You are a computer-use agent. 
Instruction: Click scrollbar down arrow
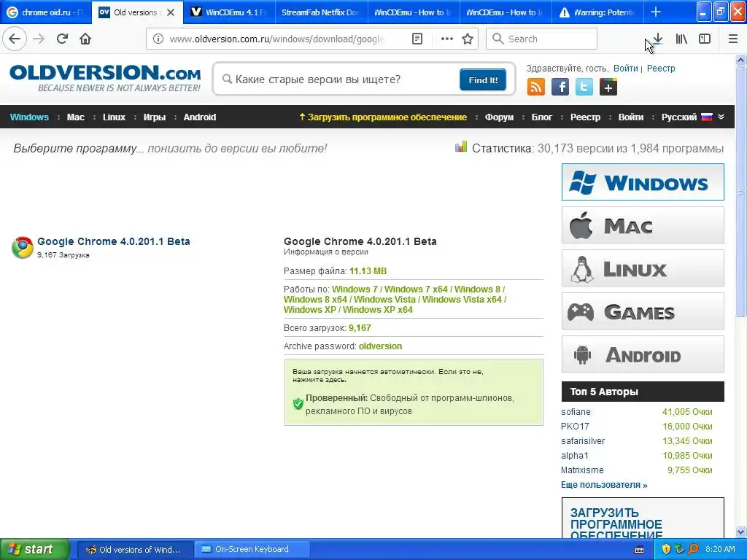pyautogui.click(x=741, y=532)
